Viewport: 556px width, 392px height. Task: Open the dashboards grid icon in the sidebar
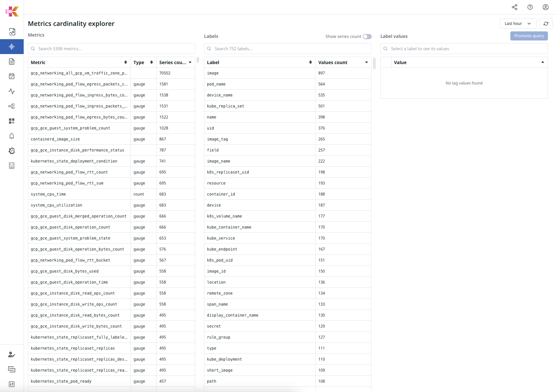point(12,121)
